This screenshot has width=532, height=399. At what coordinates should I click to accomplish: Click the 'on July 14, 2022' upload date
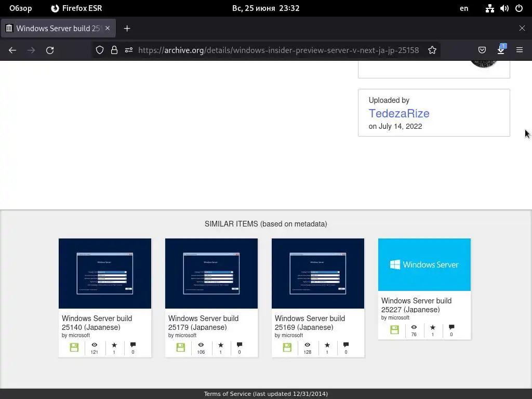click(x=395, y=126)
